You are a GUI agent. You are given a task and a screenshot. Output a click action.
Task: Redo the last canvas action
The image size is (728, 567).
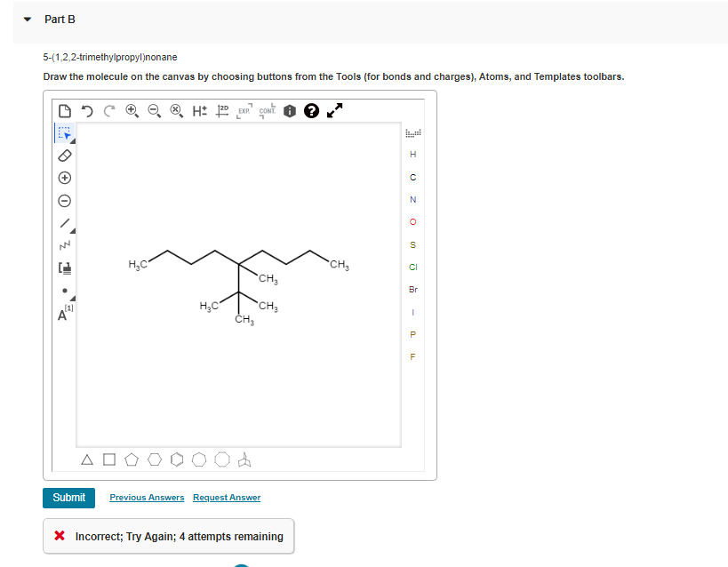pos(108,110)
